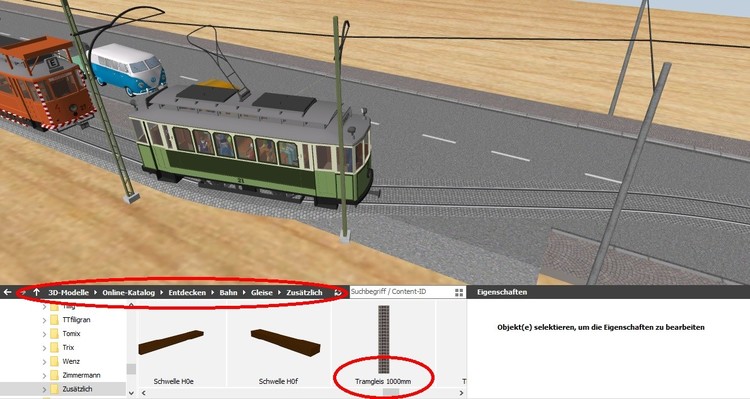The width and height of the screenshot is (750, 399).
Task: Navigate to Online-Katalog breadcrumb
Action: coord(128,292)
